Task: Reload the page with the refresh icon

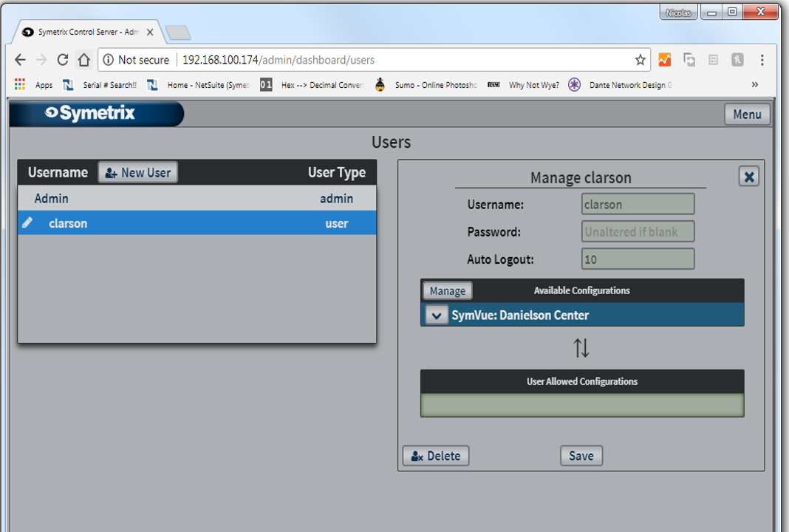Action: [x=62, y=60]
